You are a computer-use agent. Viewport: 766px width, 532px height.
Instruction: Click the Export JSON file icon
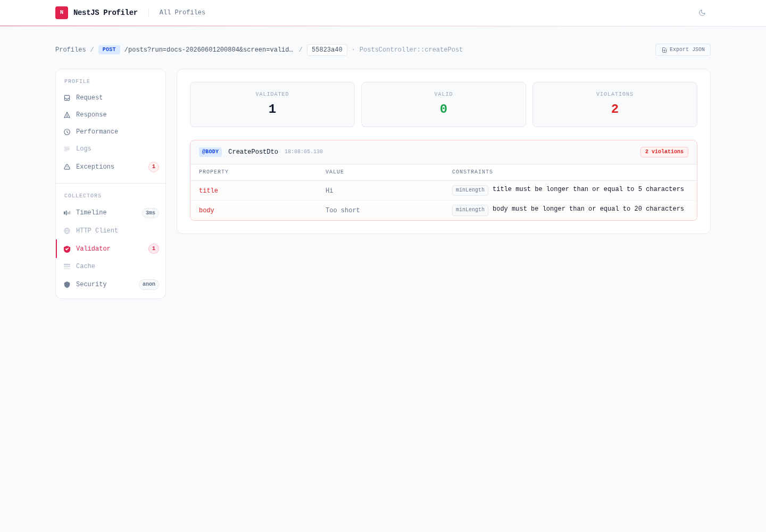click(664, 50)
